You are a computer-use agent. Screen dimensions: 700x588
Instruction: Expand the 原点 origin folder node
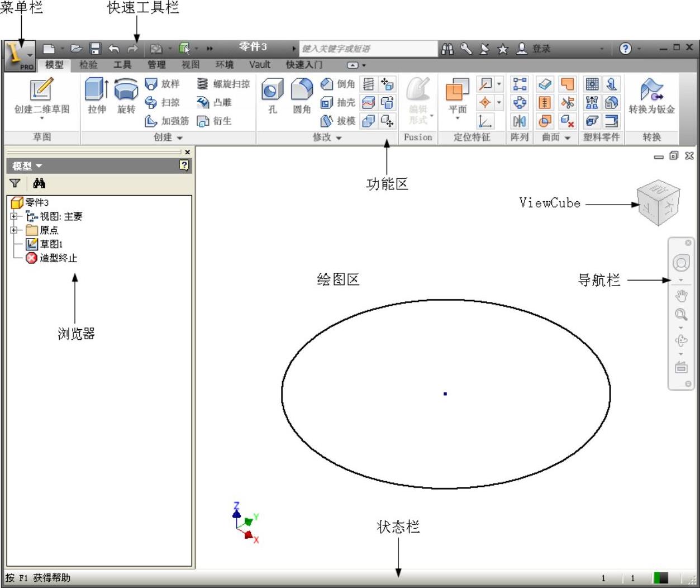tap(13, 230)
